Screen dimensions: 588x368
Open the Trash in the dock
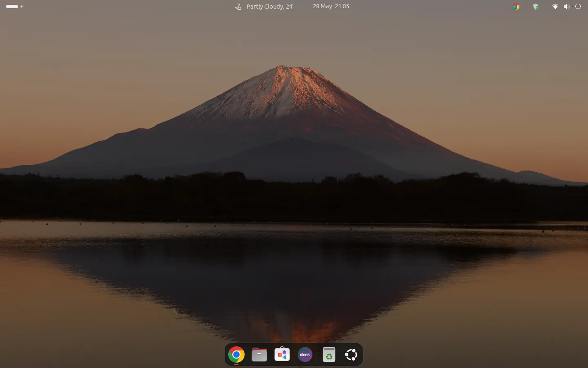click(x=329, y=355)
